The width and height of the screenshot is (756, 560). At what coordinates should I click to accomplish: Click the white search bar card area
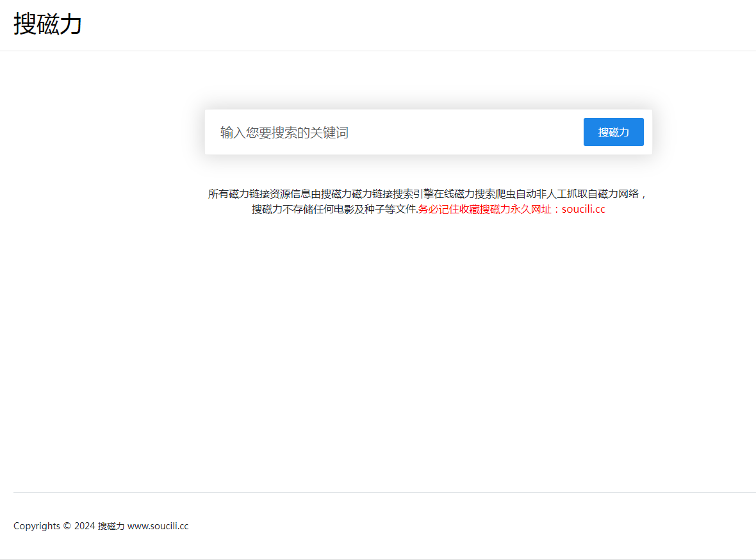pos(428,132)
